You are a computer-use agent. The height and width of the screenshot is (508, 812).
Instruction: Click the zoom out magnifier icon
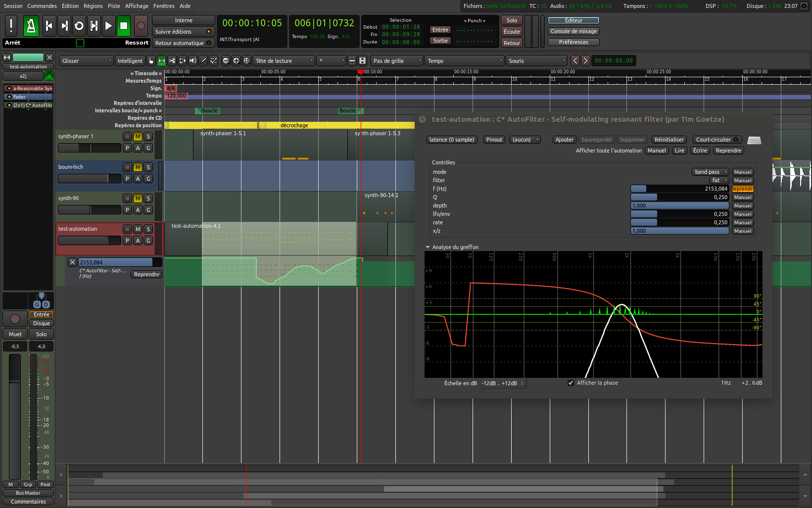click(x=226, y=61)
